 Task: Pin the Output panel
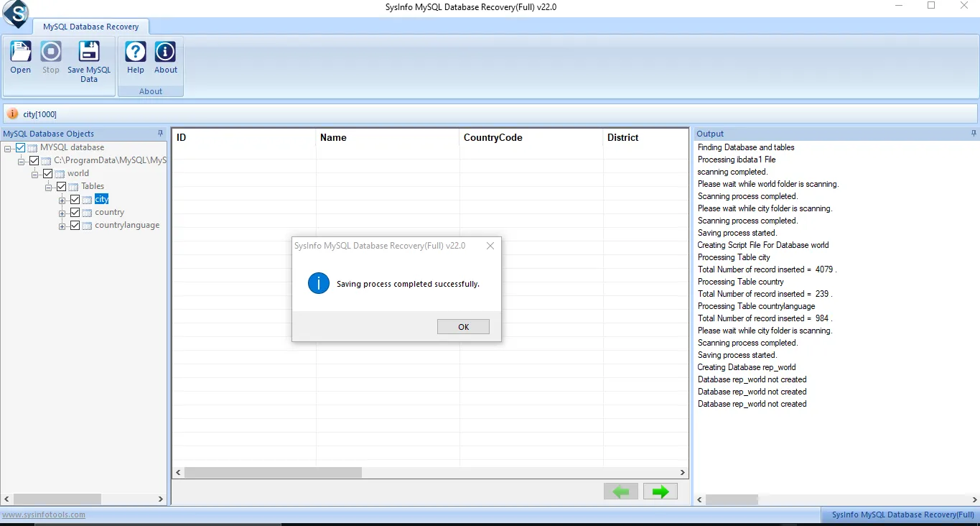[974, 134]
